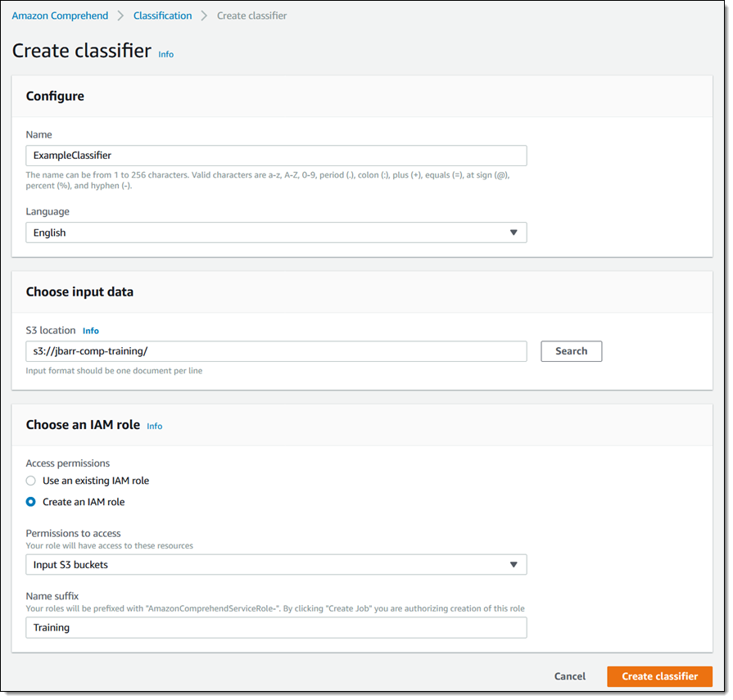The image size is (733, 700).
Task: Open the Info link next to S3 location
Action: click(x=91, y=331)
